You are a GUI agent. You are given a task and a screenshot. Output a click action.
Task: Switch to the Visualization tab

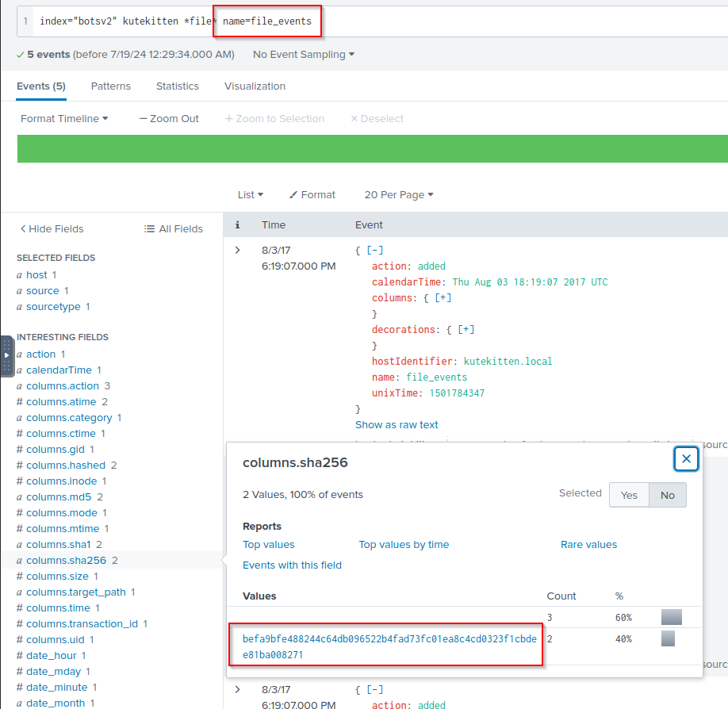tap(255, 86)
